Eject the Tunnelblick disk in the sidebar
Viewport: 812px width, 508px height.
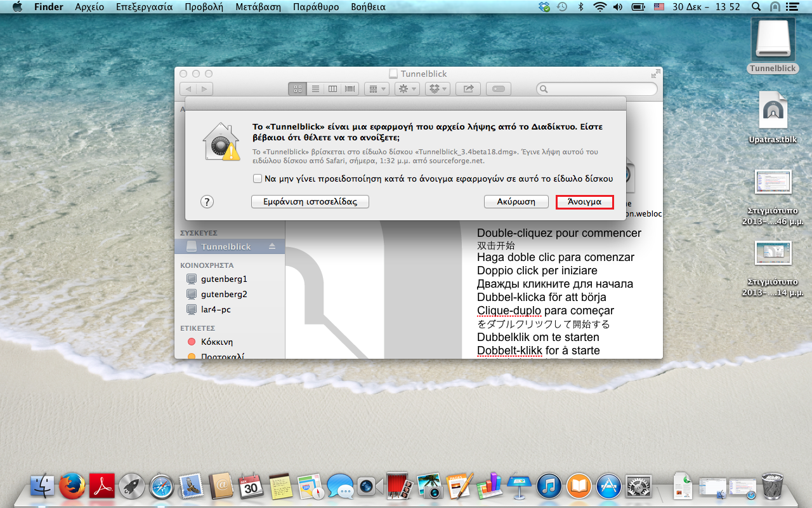pos(272,246)
